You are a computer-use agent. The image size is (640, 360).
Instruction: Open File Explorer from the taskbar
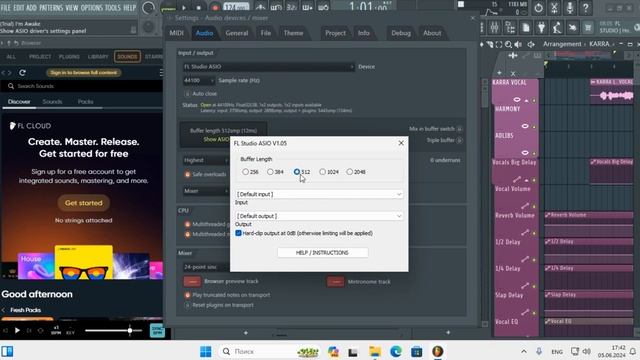pos(375,351)
